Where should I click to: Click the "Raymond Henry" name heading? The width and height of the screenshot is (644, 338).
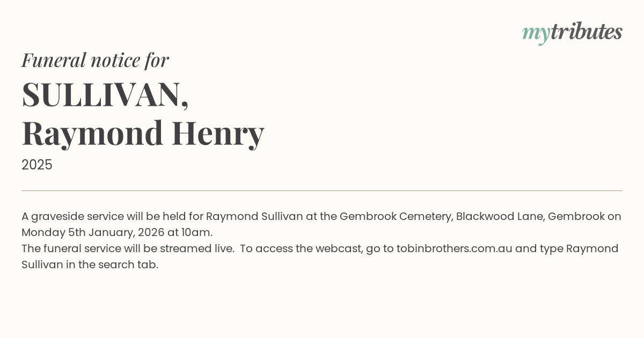(143, 133)
